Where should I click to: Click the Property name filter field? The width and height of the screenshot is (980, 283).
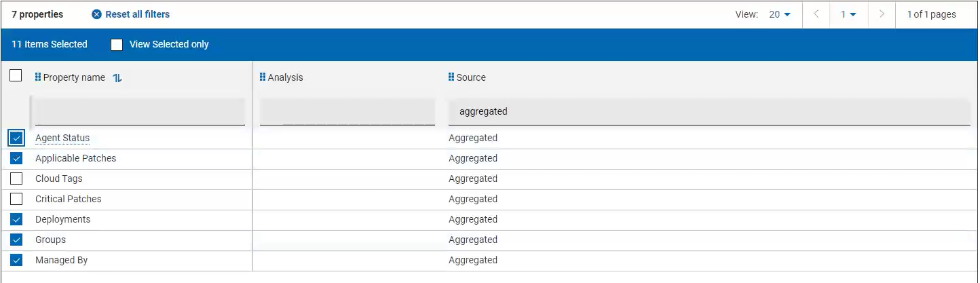pyautogui.click(x=140, y=111)
